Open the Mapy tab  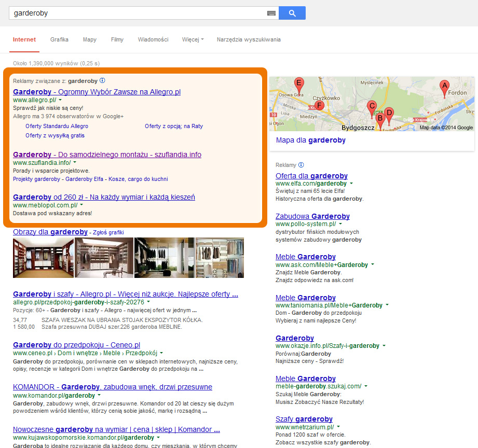tap(90, 39)
